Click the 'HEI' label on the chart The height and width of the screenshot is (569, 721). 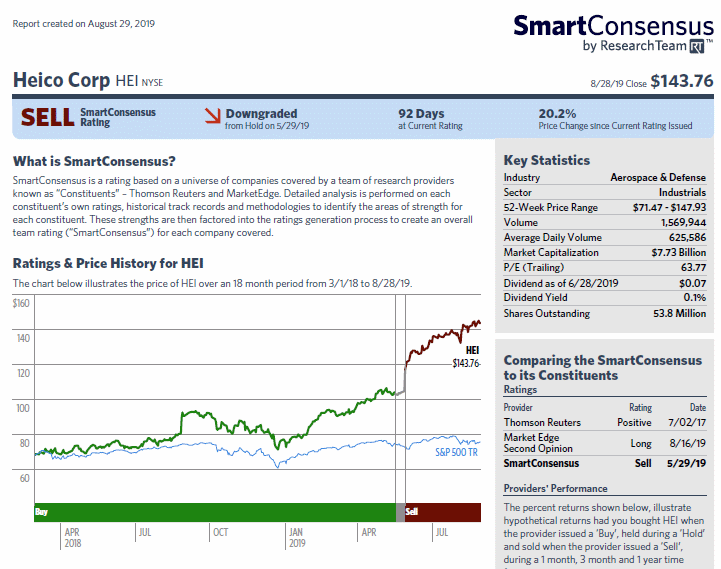472,350
